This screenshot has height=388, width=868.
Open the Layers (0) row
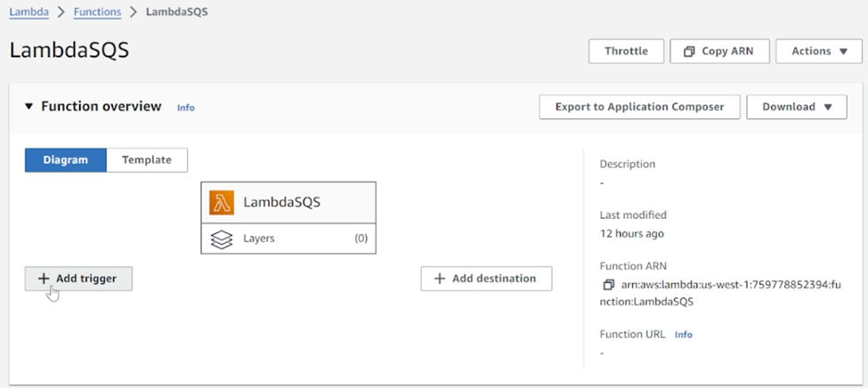(288, 239)
